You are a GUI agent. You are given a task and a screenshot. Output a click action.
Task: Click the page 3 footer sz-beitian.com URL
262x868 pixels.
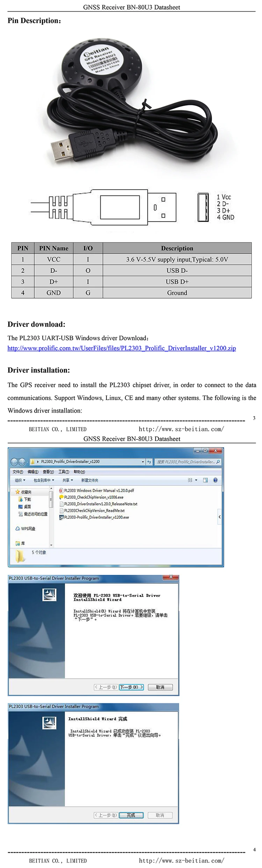tap(181, 429)
